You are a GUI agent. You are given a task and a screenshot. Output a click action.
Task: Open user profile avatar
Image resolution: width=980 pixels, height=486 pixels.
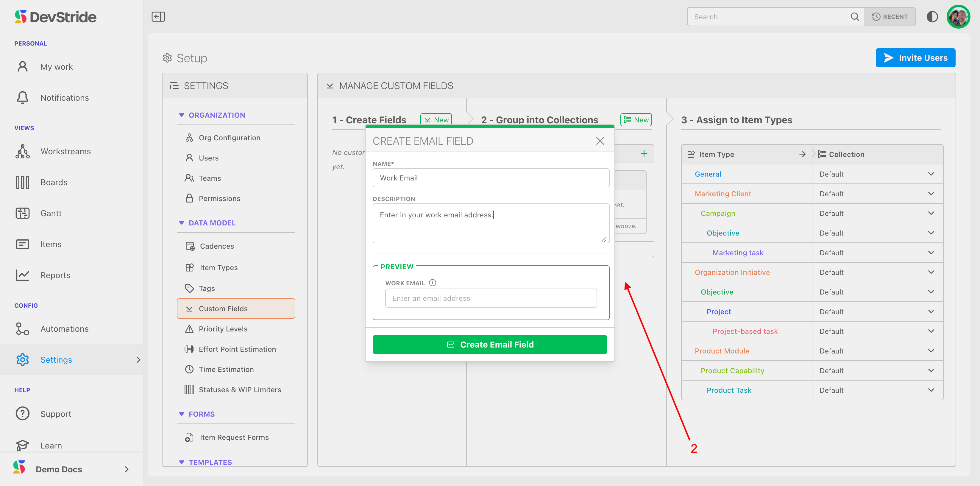click(x=958, y=17)
